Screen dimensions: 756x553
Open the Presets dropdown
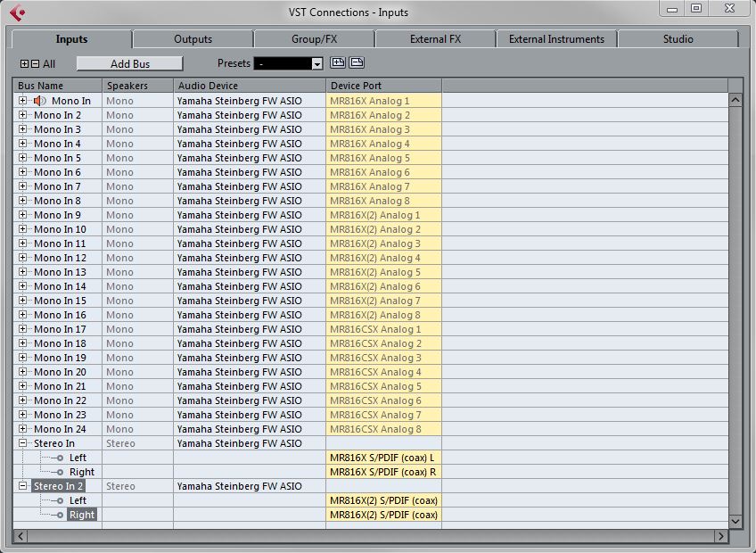coord(316,63)
